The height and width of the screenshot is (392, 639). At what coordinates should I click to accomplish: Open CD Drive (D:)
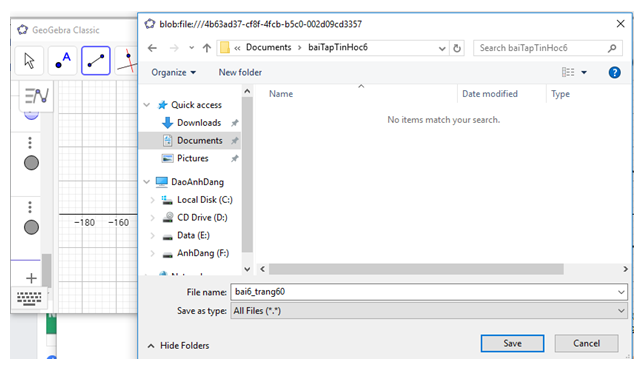(x=202, y=218)
